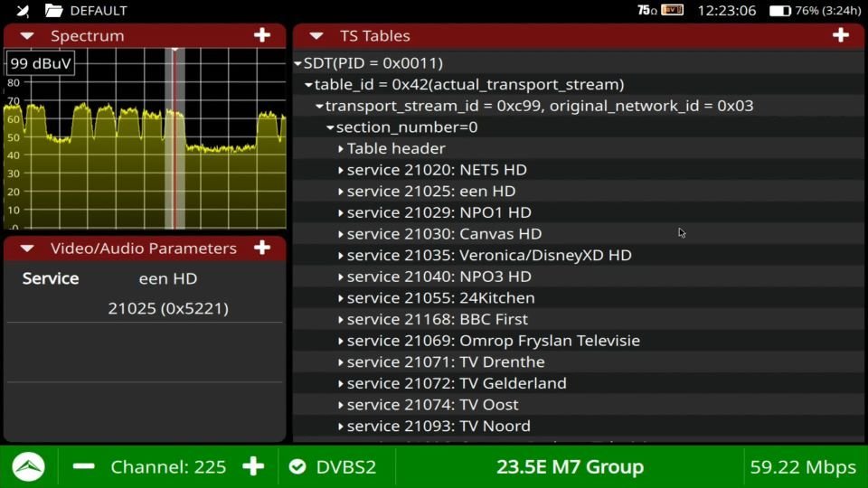The image size is (868, 488).
Task: Click the battery status icon
Action: (x=779, y=11)
